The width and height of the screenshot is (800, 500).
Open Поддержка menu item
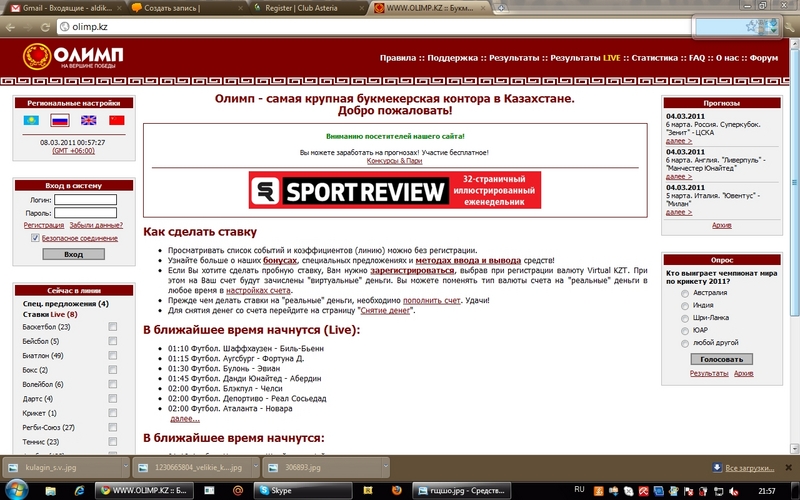tap(453, 58)
